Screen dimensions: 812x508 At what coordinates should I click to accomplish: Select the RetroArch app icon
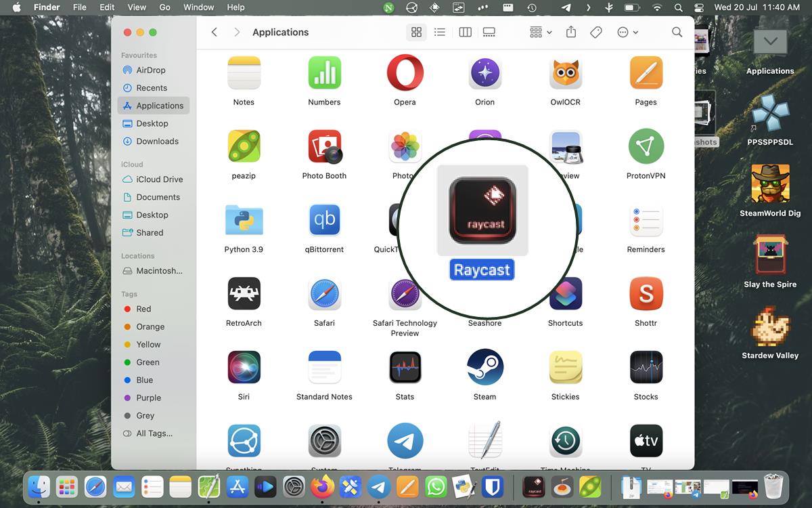click(244, 294)
